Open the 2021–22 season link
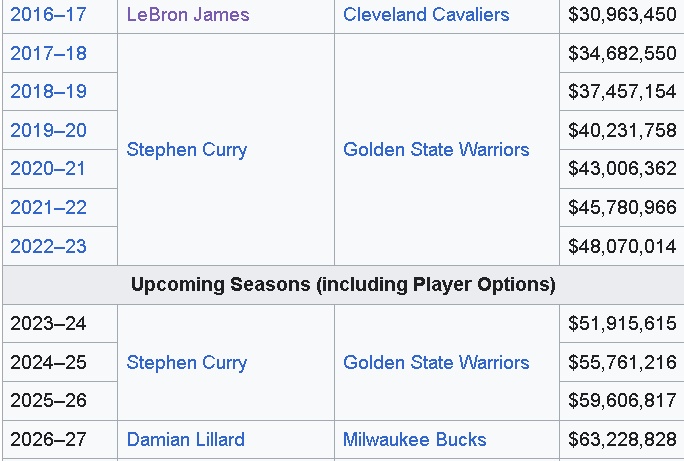Viewport: 684px width, 461px height. tap(48, 207)
